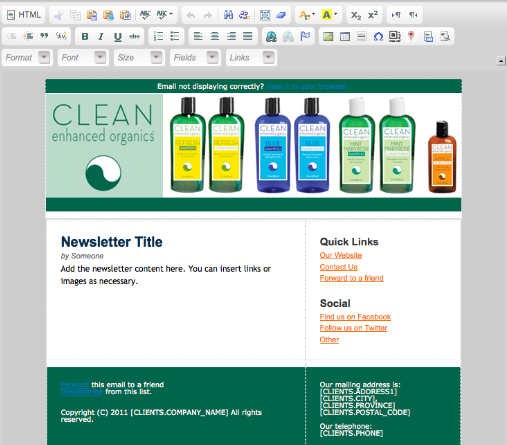Expand the Fields dropdown

point(195,58)
